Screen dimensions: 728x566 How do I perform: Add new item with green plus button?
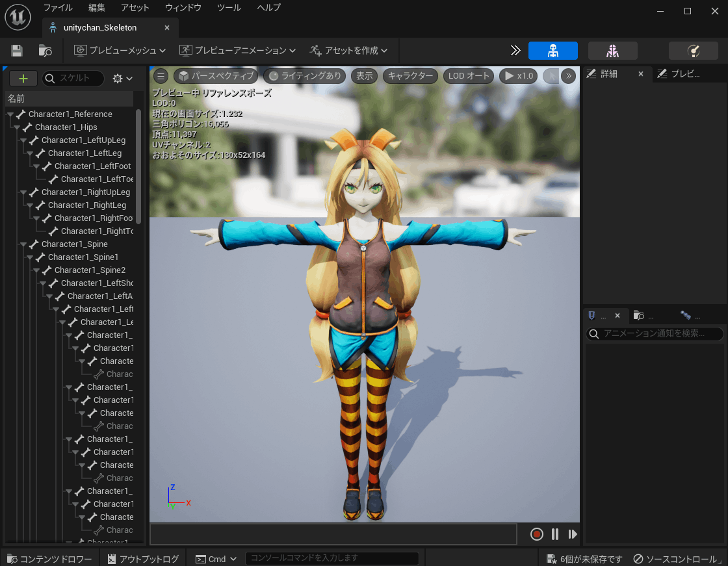point(23,79)
